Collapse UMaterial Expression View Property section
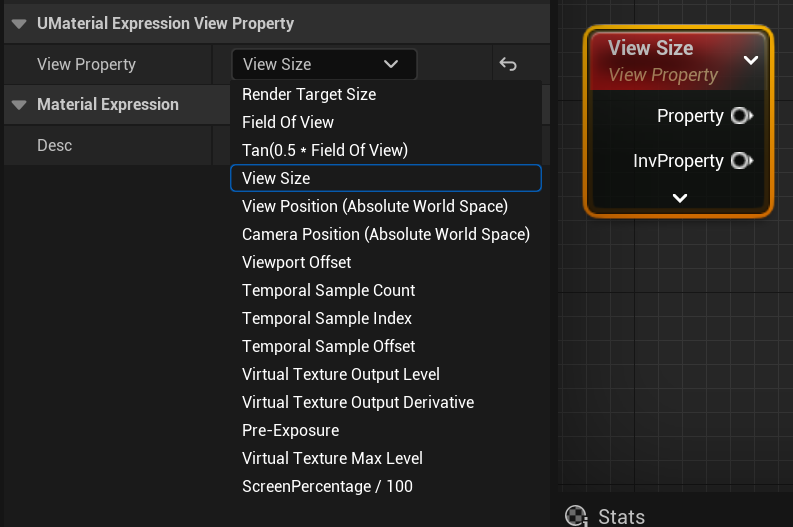Viewport: 793px width, 527px height. click(19, 24)
